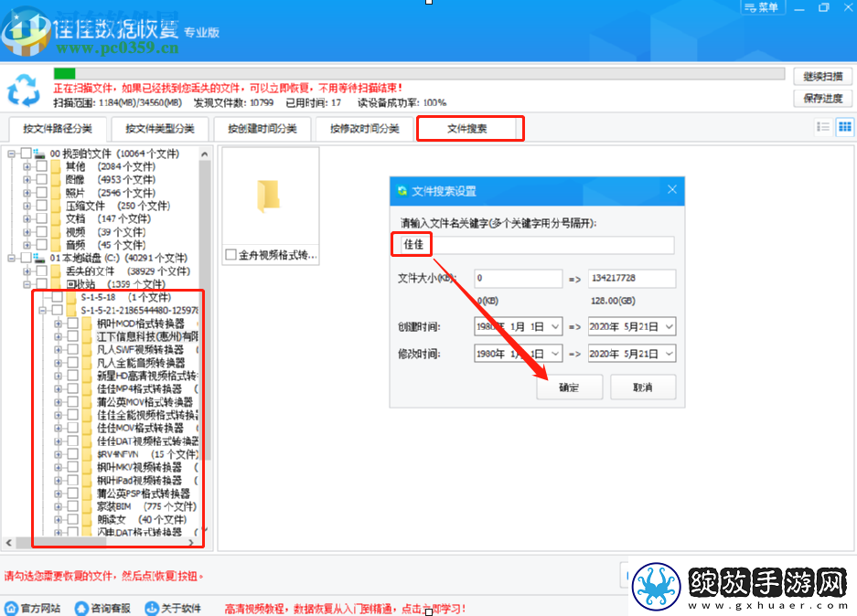Click folder icon of 朗读女
This screenshot has height=616, width=857.
coord(87,519)
